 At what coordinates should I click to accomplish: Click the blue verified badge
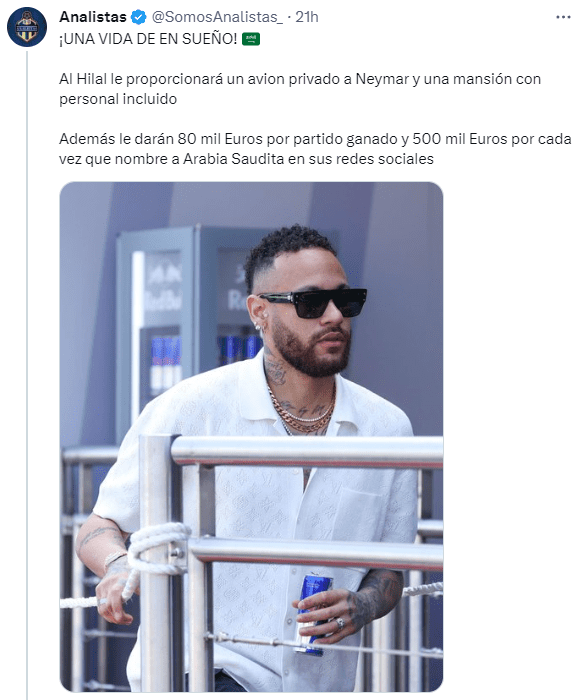pos(139,17)
